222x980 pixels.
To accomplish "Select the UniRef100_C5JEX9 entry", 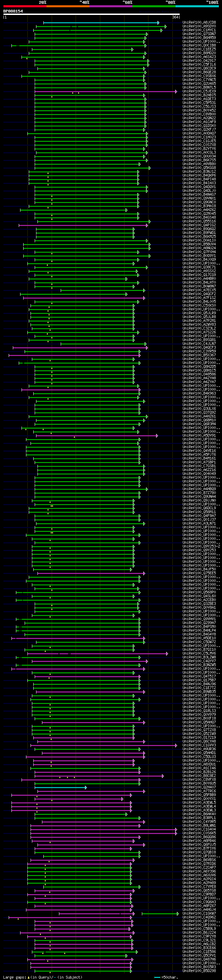I will (x=199, y=92).
